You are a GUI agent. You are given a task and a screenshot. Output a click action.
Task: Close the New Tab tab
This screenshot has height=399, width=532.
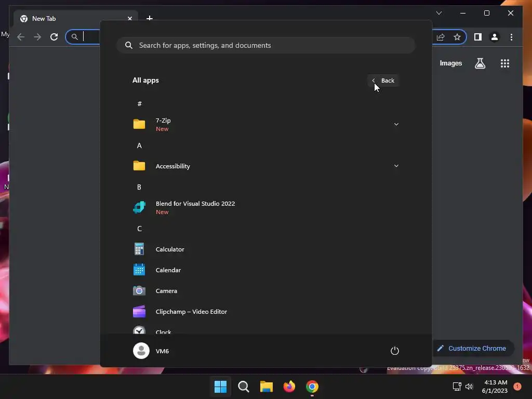click(129, 19)
